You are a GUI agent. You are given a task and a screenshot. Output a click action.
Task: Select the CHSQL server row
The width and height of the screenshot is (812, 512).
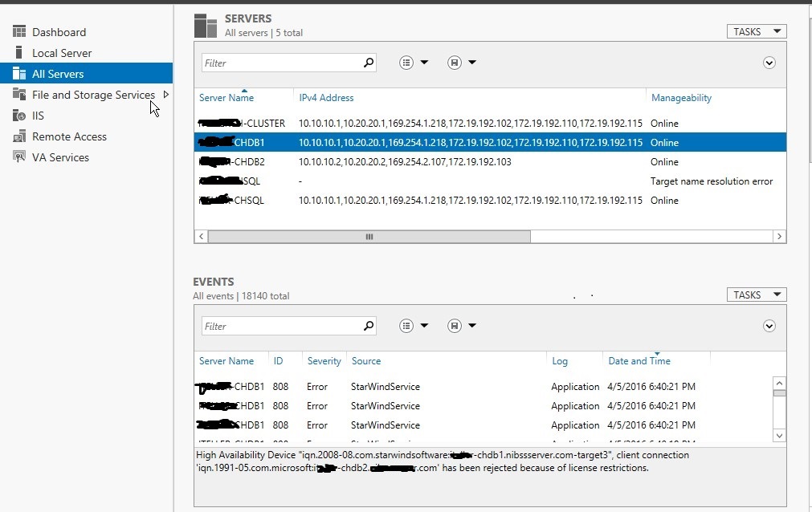[x=490, y=201]
